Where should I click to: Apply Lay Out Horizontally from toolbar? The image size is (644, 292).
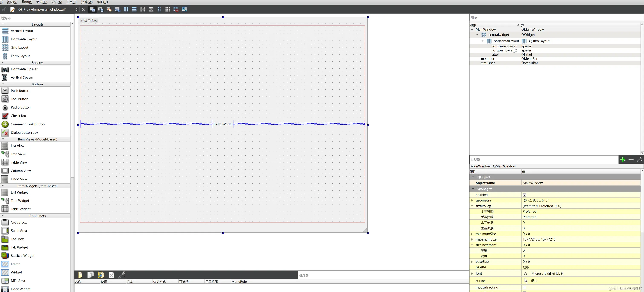pyautogui.click(x=126, y=10)
